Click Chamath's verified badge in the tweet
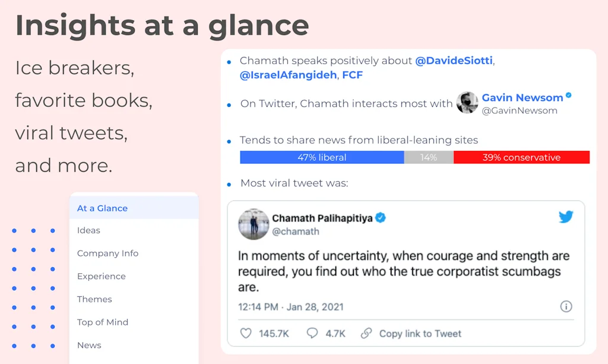 (x=381, y=218)
